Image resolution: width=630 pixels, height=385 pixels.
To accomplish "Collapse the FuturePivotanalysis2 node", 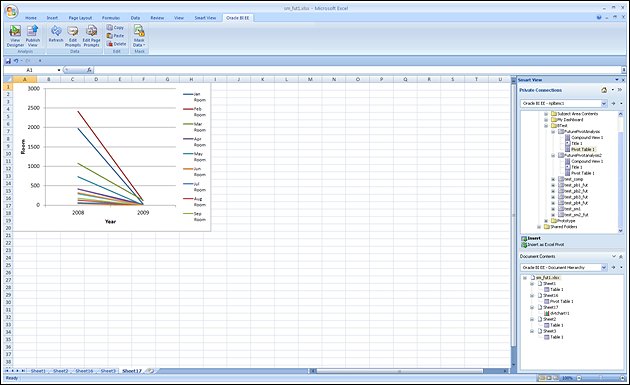I will pos(553,155).
